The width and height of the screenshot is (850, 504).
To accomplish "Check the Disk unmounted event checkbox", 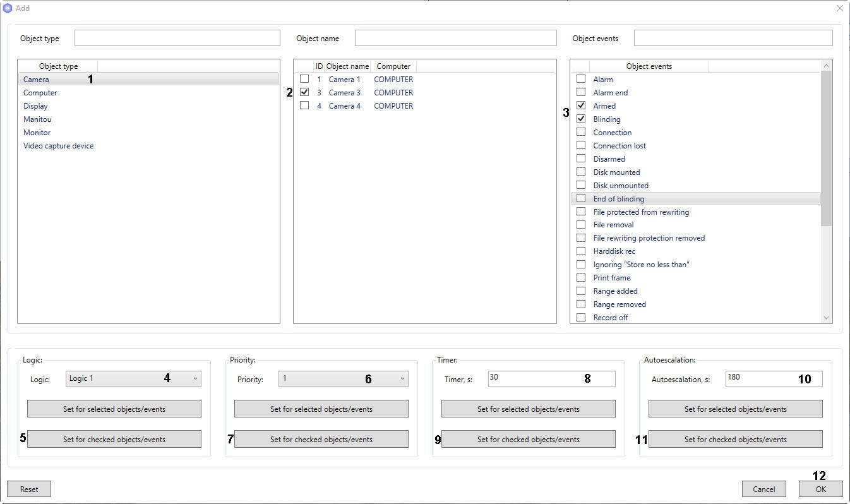I will click(x=581, y=185).
